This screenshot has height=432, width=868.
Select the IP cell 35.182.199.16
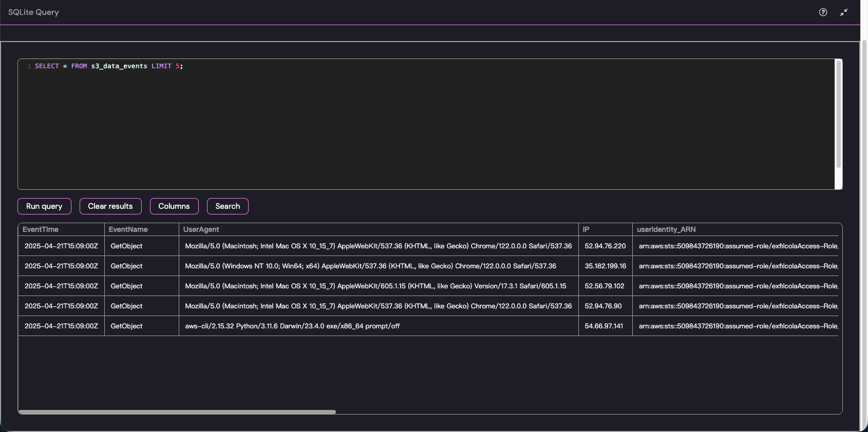[605, 266]
